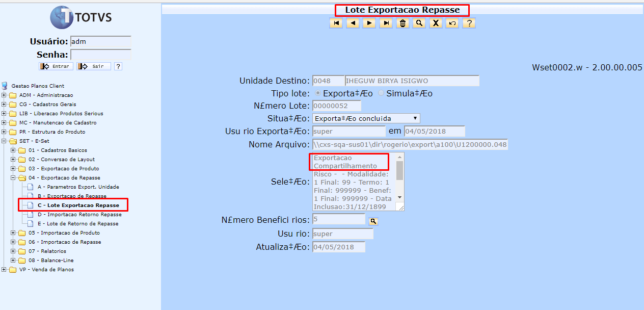Collapse the SET - E-Set minus box
Viewport: 644px width, 310px height.
(4, 141)
